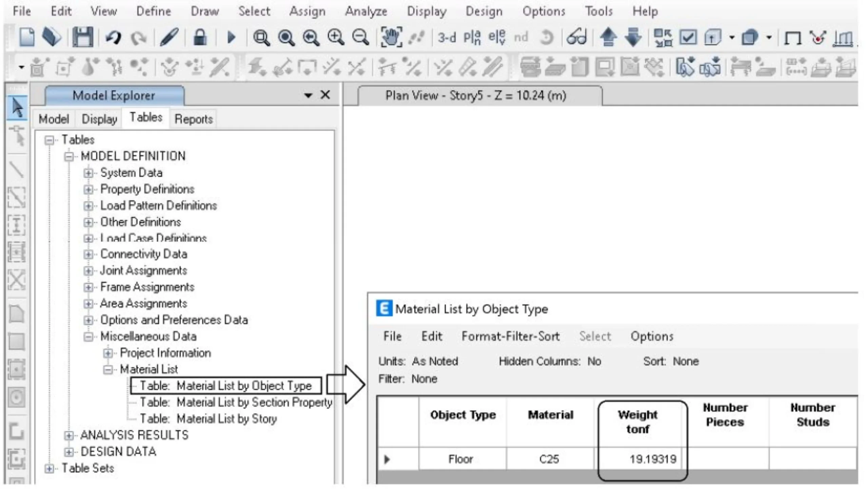Expand the ANALYSIS RESULTS node
The height and width of the screenshot is (496, 868).
69,435
